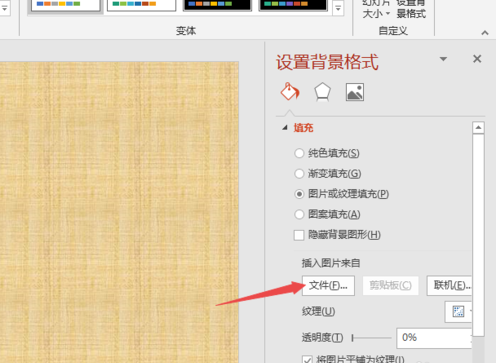This screenshot has width=498, height=363.
Task: Open the pane options dropdown arrow
Action: coord(443,59)
